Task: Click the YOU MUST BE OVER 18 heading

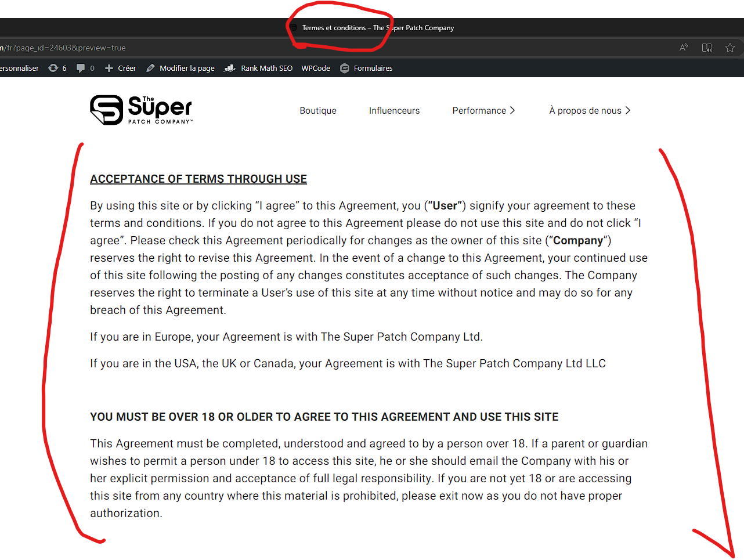Action: point(324,417)
